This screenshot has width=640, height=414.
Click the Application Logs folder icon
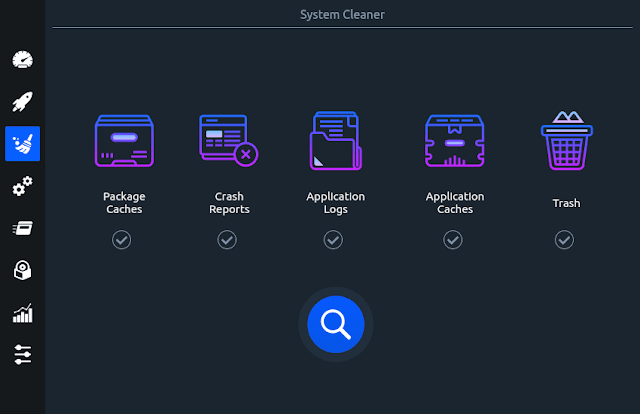click(336, 140)
